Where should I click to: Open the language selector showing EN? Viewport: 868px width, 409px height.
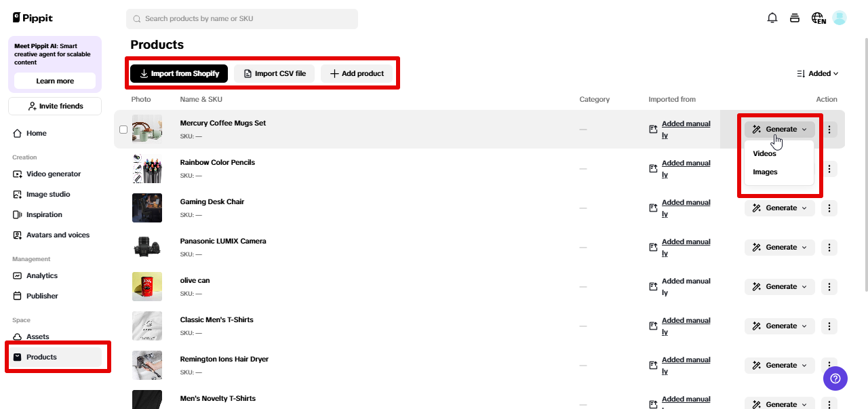[x=818, y=17]
